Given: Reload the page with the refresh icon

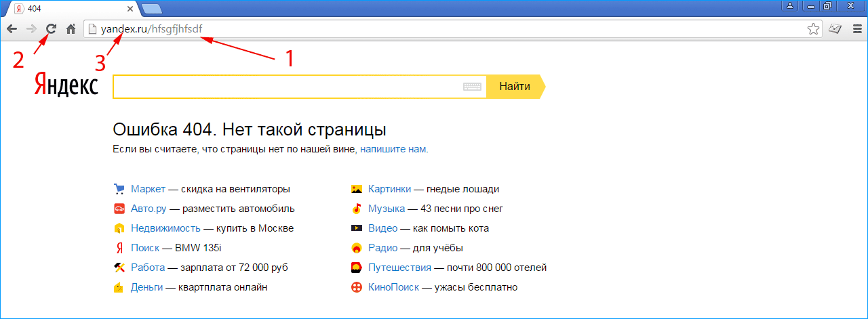Looking at the screenshot, I should point(50,28).
